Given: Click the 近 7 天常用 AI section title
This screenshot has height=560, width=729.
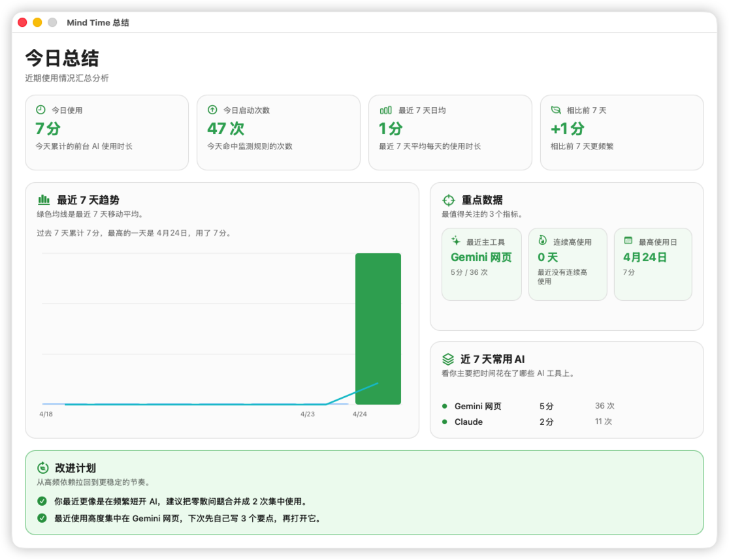Looking at the screenshot, I should tap(493, 359).
